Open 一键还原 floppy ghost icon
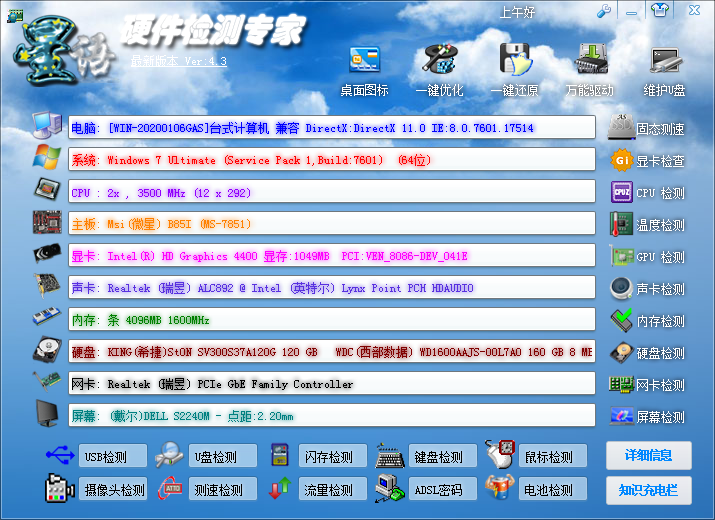 [515, 59]
